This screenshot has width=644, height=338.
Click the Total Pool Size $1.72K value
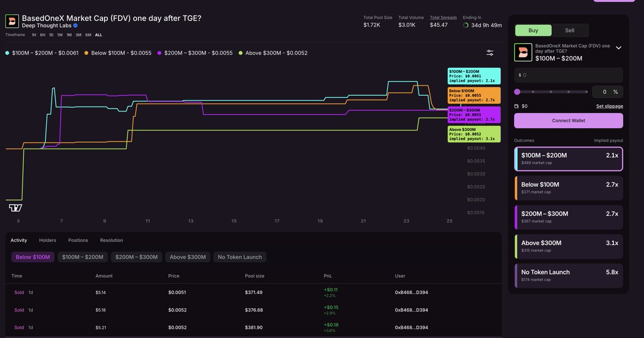tap(371, 25)
